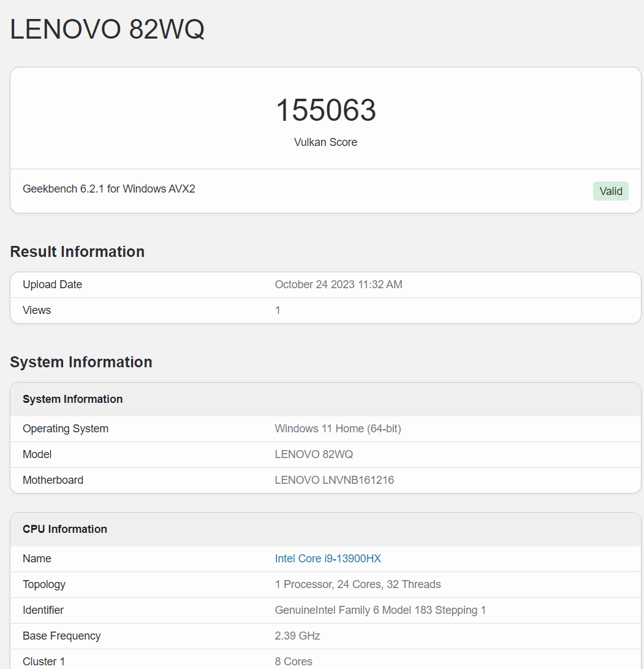Click the Result Information heading
The width and height of the screenshot is (644, 669).
pos(77,252)
